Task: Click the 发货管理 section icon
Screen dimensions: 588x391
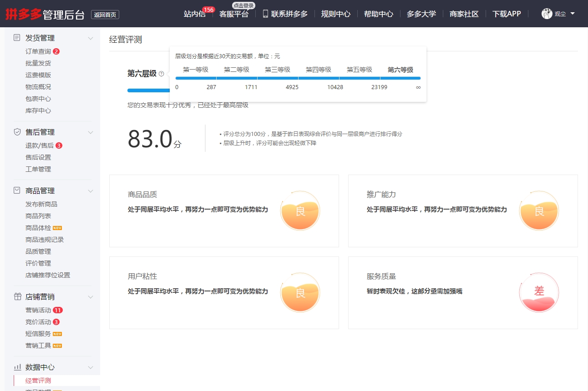Action: pos(17,38)
